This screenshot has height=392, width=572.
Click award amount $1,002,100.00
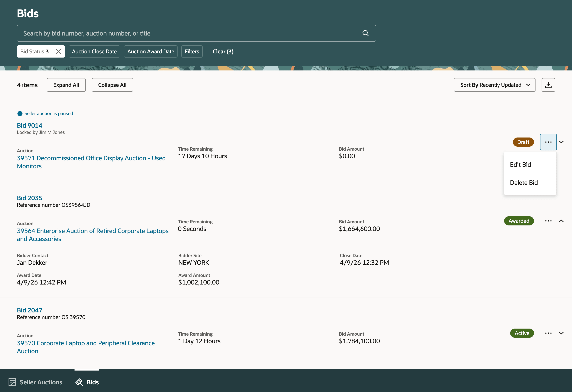[199, 282]
